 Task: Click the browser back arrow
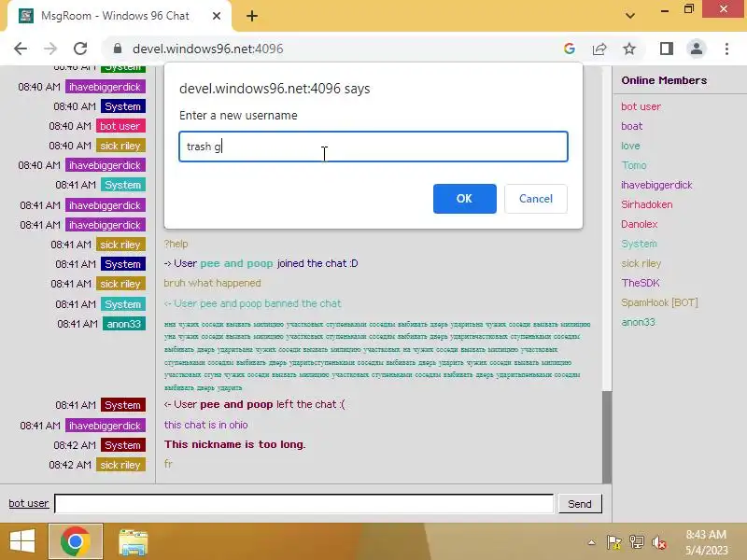21,49
